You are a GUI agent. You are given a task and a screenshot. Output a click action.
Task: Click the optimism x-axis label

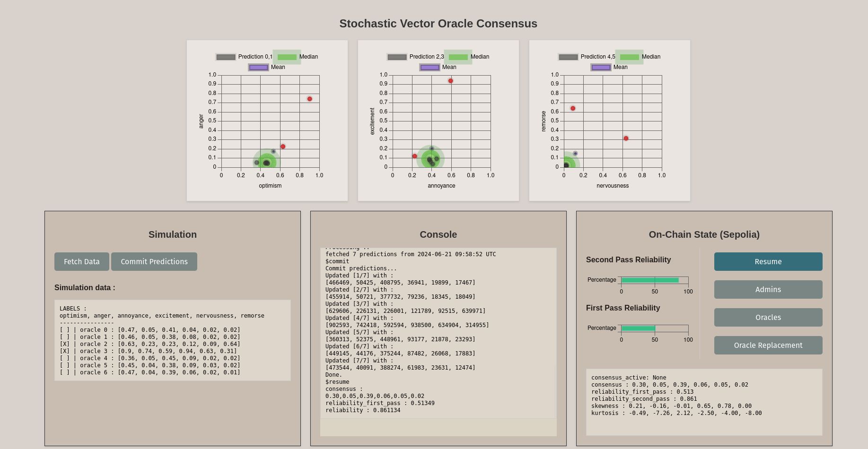(x=270, y=186)
